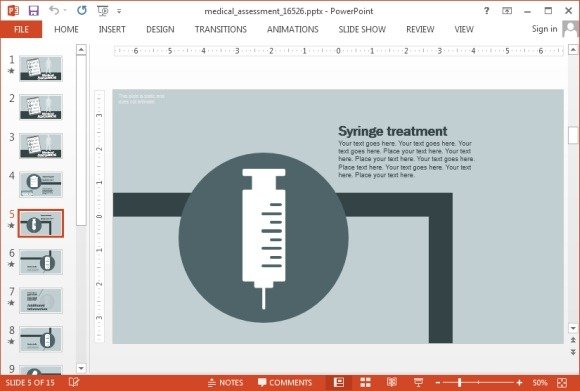Toggle the COMMENTS pane

(x=285, y=382)
